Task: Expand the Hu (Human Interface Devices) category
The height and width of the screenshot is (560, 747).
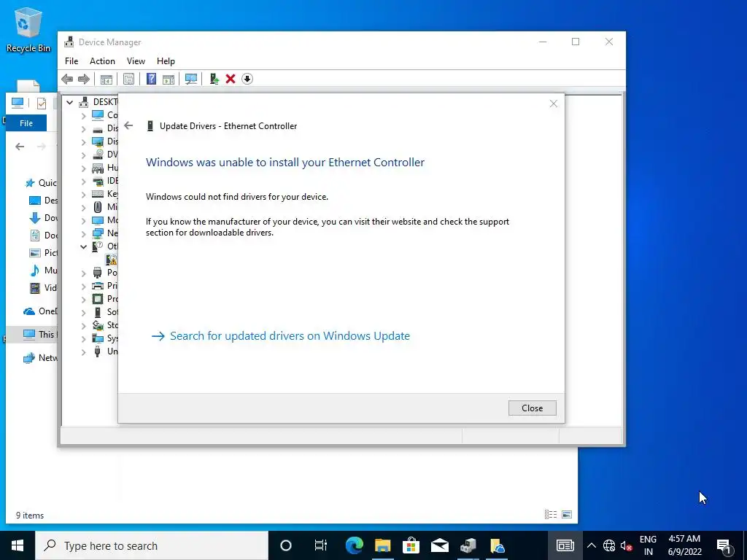Action: coord(83,168)
